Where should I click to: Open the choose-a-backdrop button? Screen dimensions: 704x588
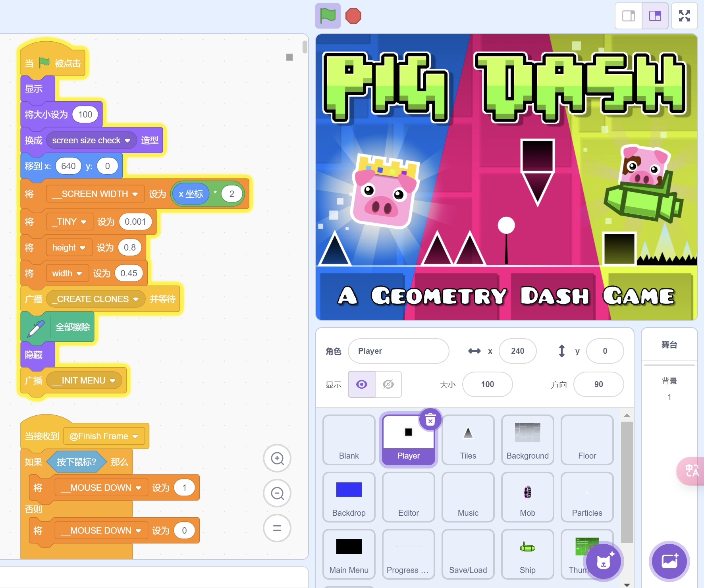(x=669, y=561)
